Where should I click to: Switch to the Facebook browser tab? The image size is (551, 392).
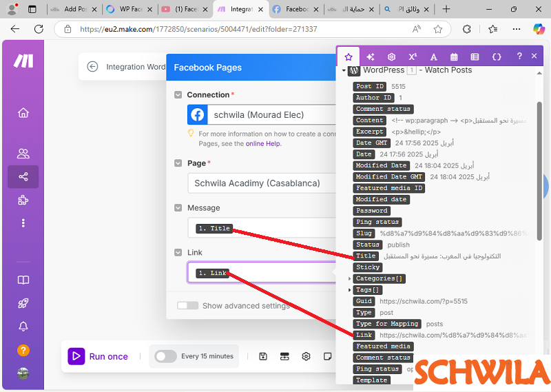coord(297,10)
